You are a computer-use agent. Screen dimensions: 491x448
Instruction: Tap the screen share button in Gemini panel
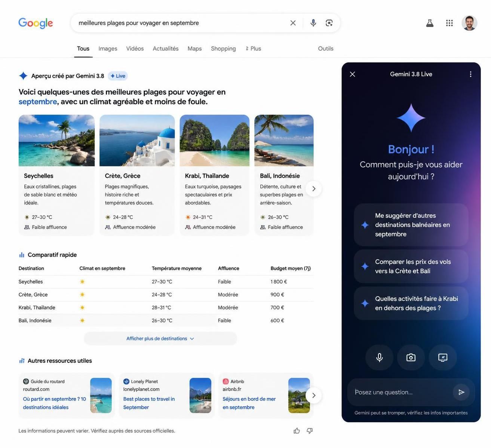(x=443, y=358)
